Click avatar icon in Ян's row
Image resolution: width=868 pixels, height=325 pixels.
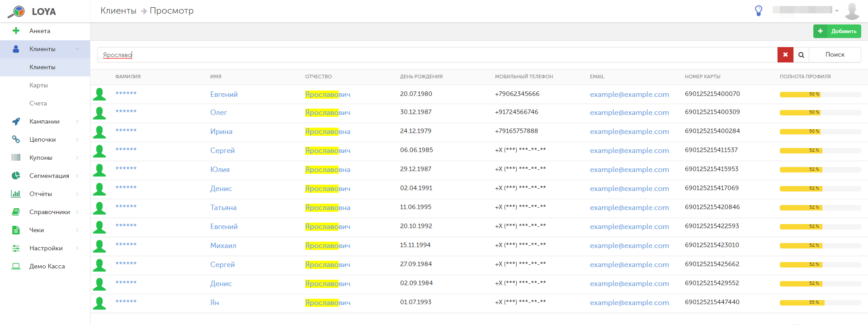point(99,303)
